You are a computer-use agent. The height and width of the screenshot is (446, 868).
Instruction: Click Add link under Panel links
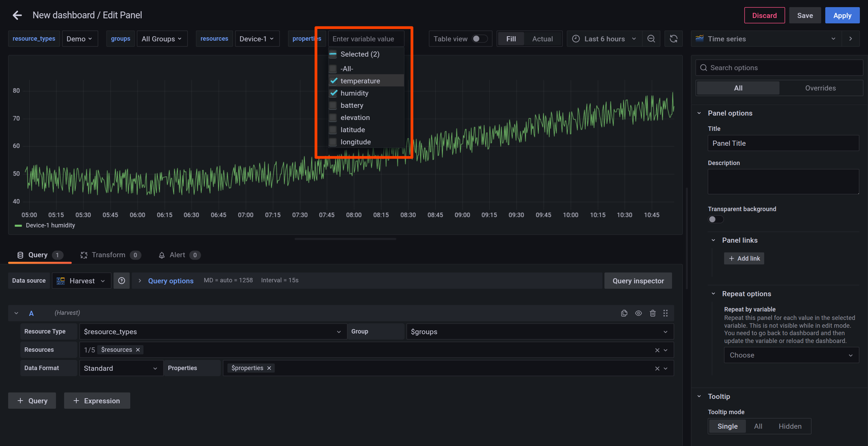click(744, 258)
